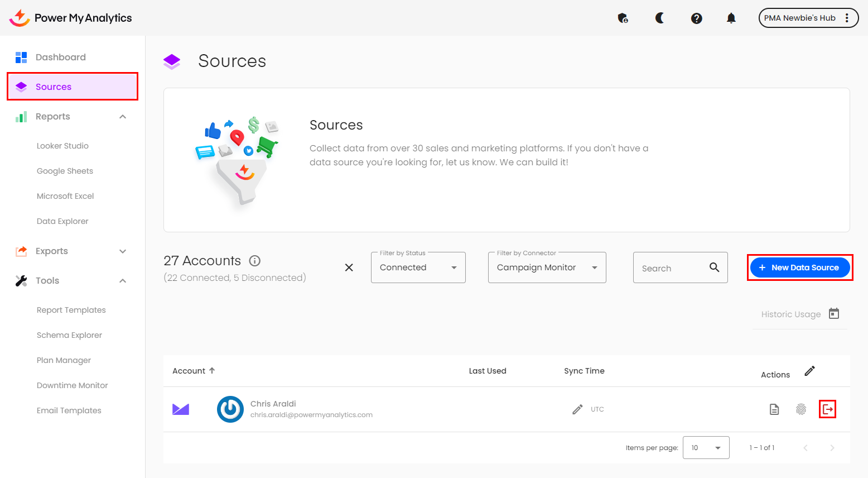Open Looker Studio in sidebar

coord(62,146)
